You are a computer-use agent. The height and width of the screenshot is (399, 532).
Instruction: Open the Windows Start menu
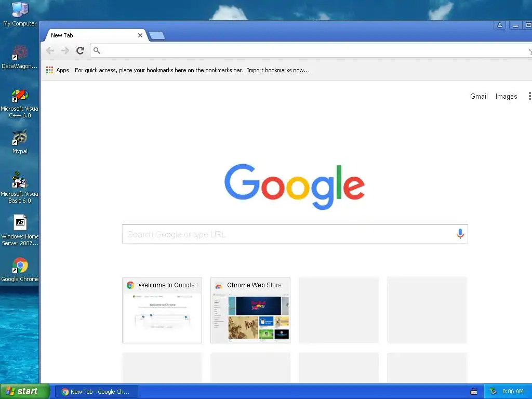[x=24, y=392]
